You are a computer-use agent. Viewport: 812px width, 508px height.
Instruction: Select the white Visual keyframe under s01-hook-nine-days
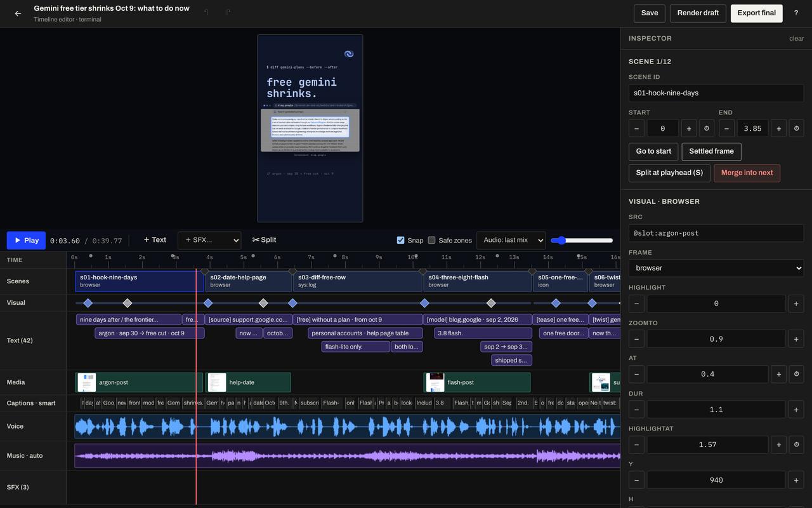pyautogui.click(x=127, y=303)
